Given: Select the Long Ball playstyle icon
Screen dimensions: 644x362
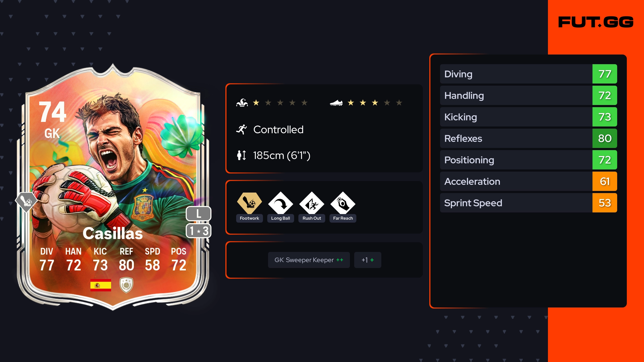Looking at the screenshot, I should (x=280, y=203).
